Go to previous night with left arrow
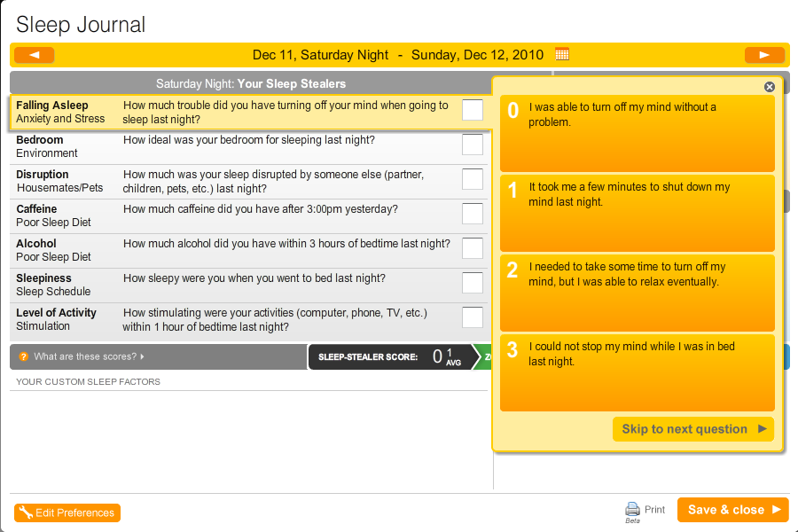The width and height of the screenshot is (798, 532). click(x=34, y=55)
